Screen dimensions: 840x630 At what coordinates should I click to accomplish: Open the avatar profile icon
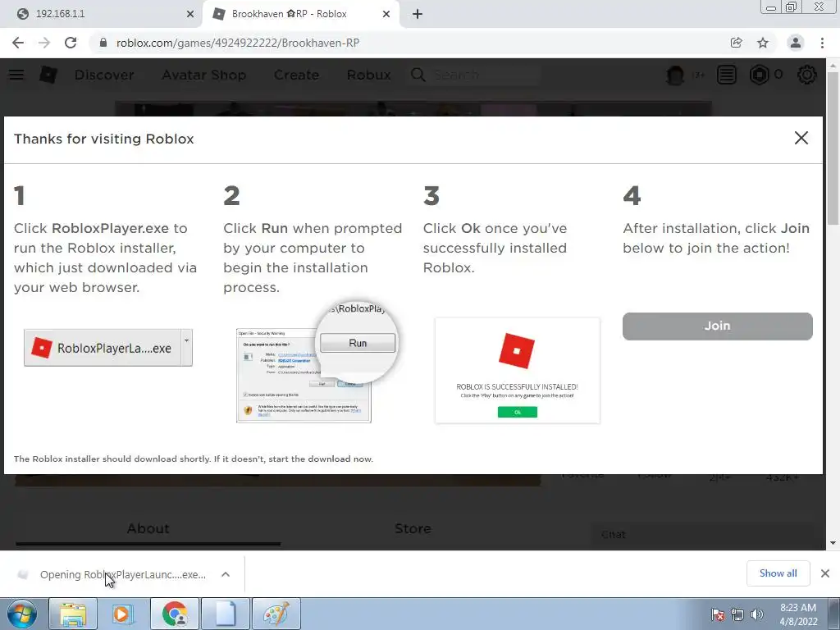675,75
